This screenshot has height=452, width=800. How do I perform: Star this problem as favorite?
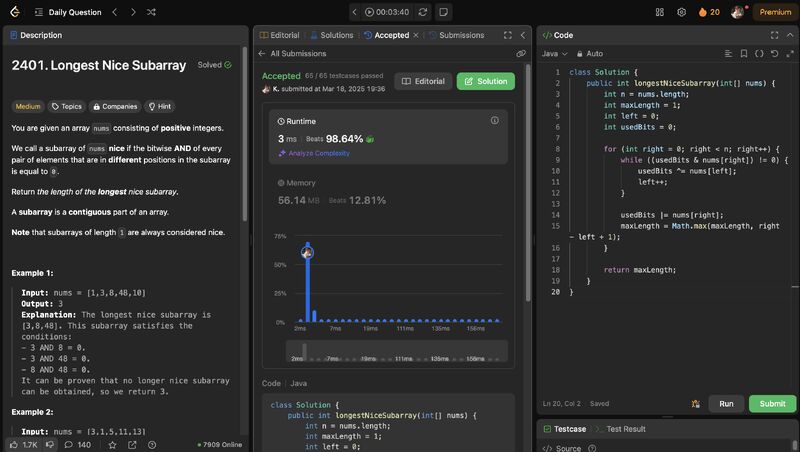(113, 444)
